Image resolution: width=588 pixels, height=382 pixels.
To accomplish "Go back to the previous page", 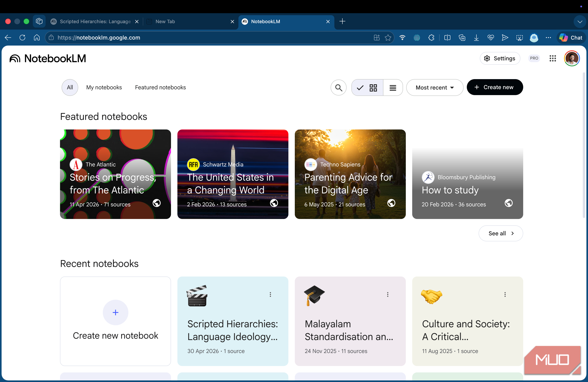I will coord(8,38).
